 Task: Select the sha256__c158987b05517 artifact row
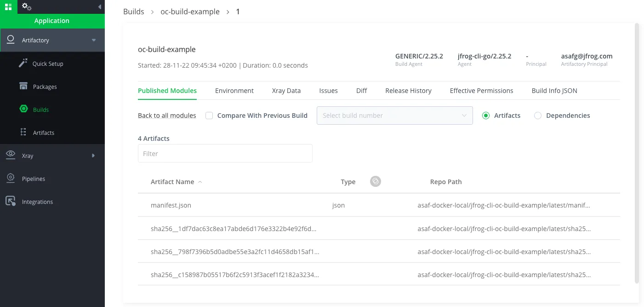(x=379, y=274)
